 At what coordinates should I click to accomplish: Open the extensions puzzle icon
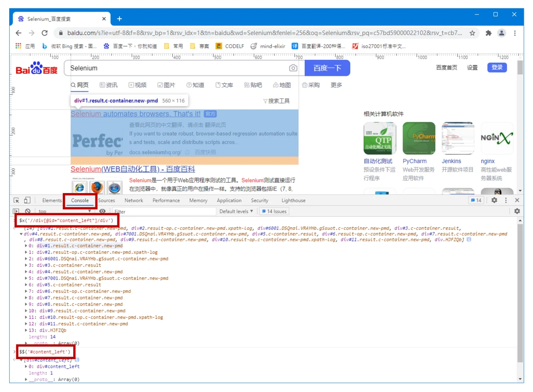tap(489, 33)
